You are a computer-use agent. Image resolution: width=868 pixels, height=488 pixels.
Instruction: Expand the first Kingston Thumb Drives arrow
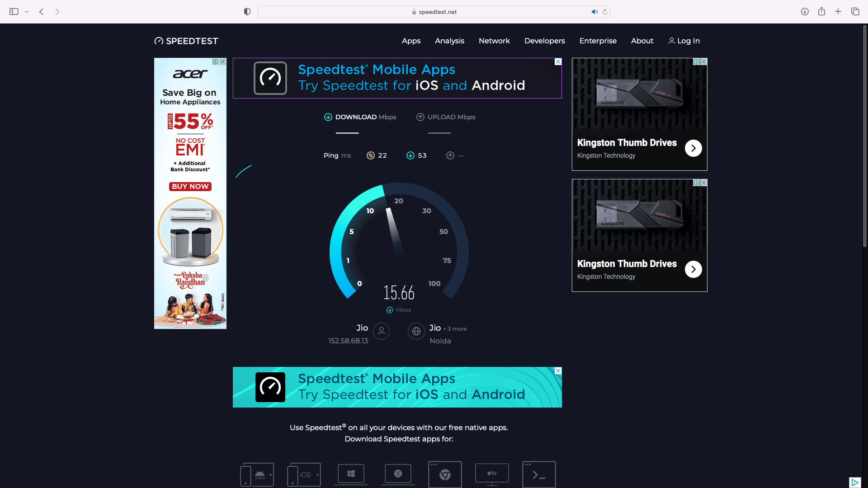pos(693,148)
